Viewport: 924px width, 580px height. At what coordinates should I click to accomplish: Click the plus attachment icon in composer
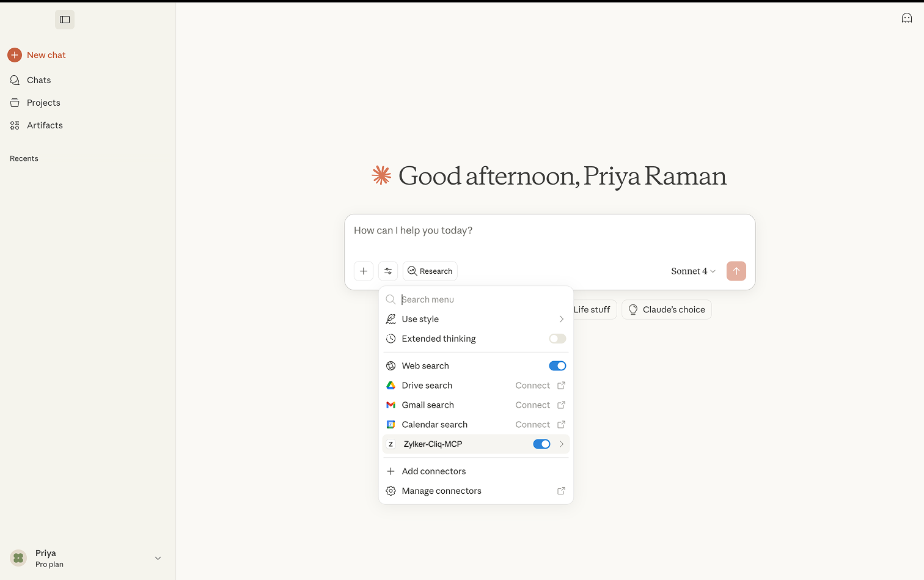point(364,271)
